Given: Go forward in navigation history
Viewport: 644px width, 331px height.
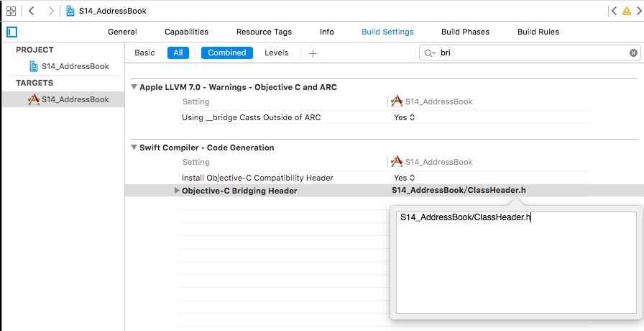Looking at the screenshot, I should tap(51, 11).
